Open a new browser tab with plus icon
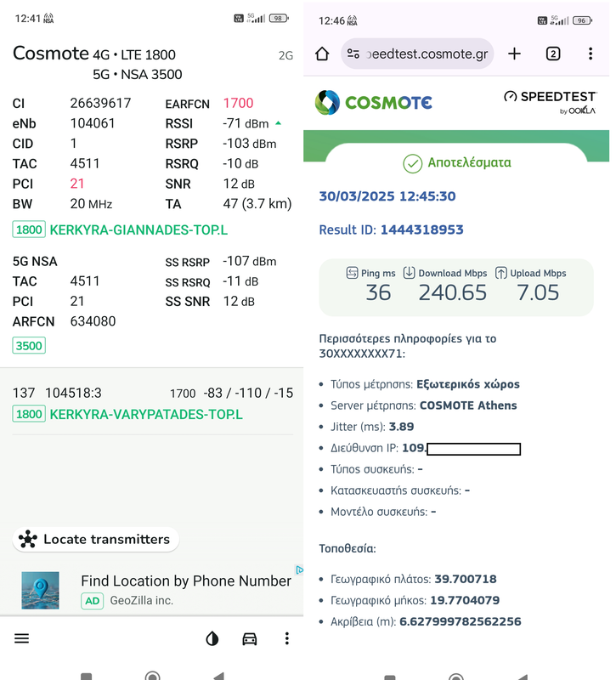The image size is (616, 680). 514,54
